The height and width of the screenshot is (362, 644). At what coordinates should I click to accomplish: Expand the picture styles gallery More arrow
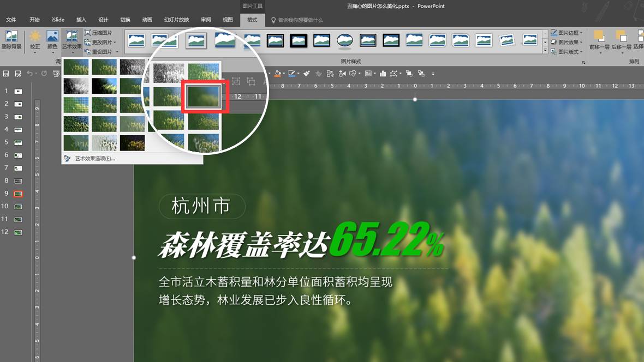tap(545, 51)
